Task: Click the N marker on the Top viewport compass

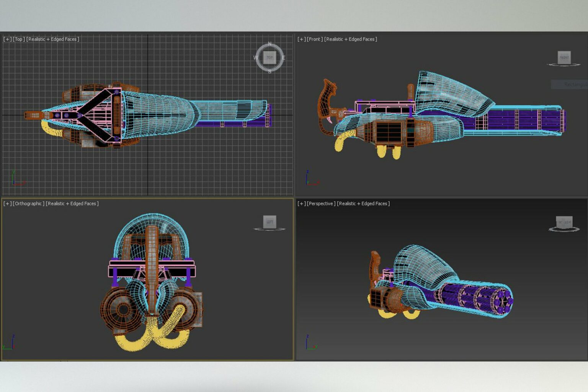Action: [x=270, y=44]
